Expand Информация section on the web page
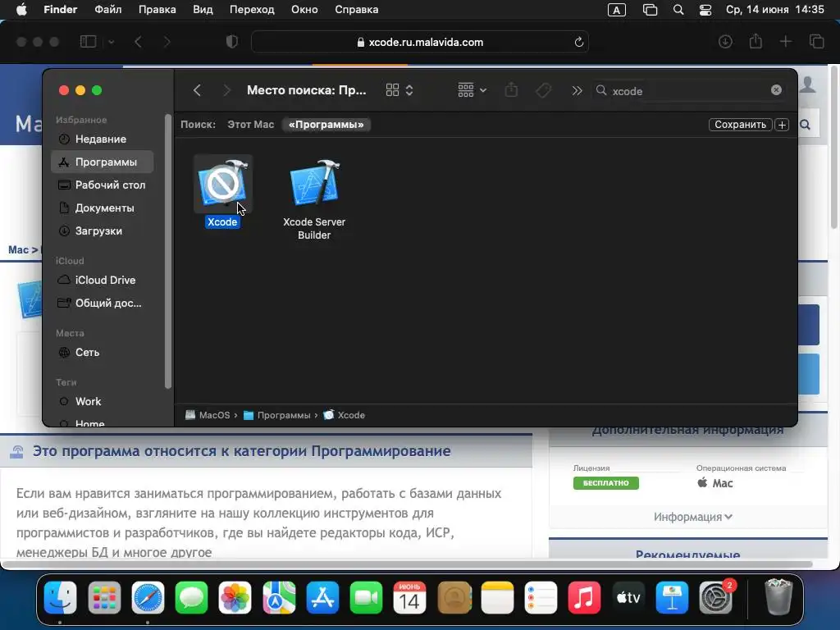 click(x=692, y=517)
